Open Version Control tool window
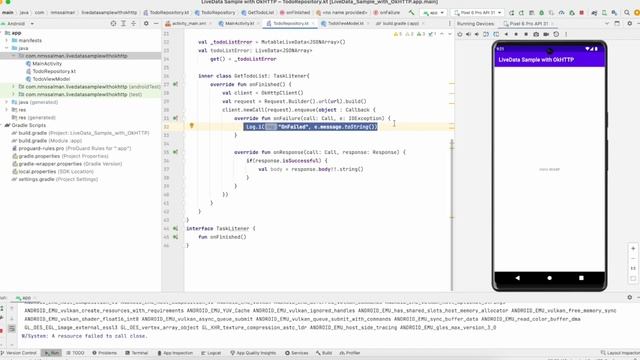This screenshot has height=360, width=640. (x=19, y=353)
